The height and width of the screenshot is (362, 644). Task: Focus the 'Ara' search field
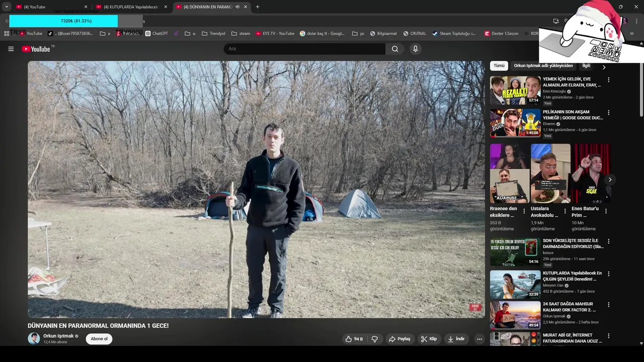pos(304,49)
